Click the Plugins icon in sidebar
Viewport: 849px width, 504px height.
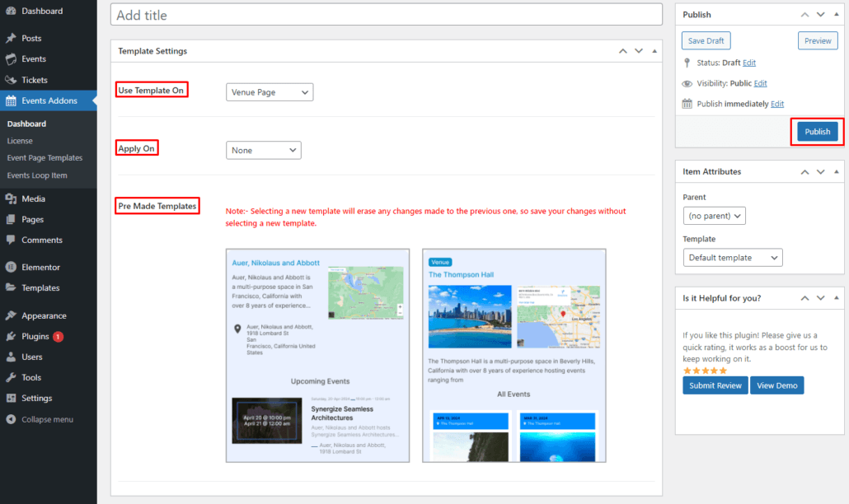pyautogui.click(x=11, y=336)
